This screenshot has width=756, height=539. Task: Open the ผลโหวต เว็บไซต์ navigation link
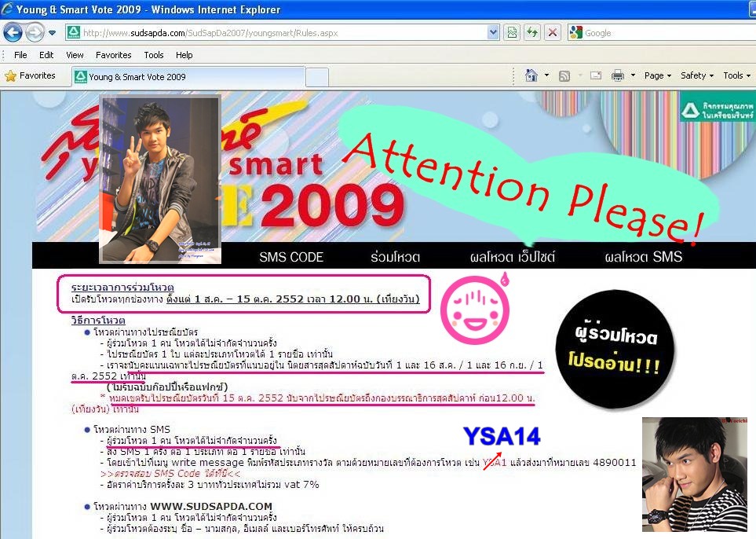[512, 257]
